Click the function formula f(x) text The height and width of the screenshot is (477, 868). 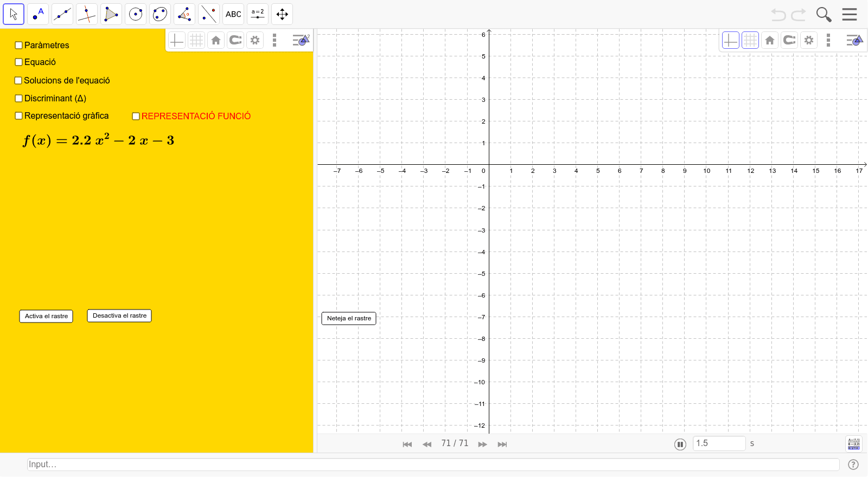(x=98, y=140)
